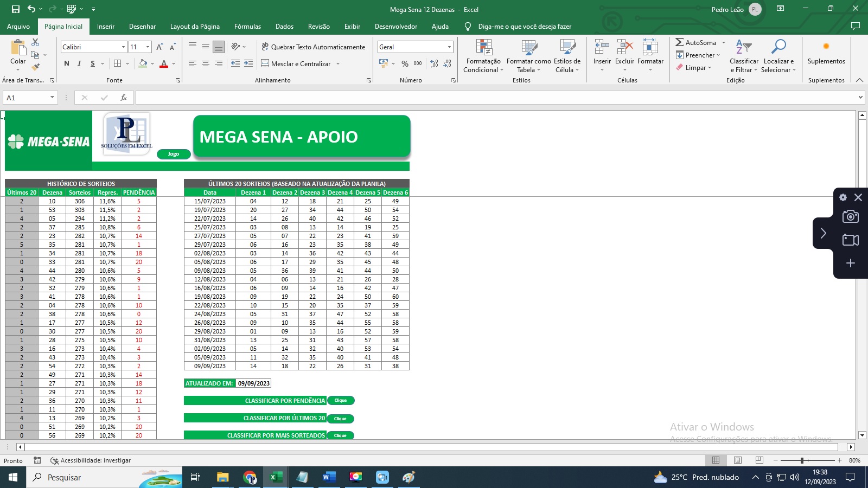The image size is (868, 488).
Task: Increase font size with the large A icon
Action: [159, 47]
